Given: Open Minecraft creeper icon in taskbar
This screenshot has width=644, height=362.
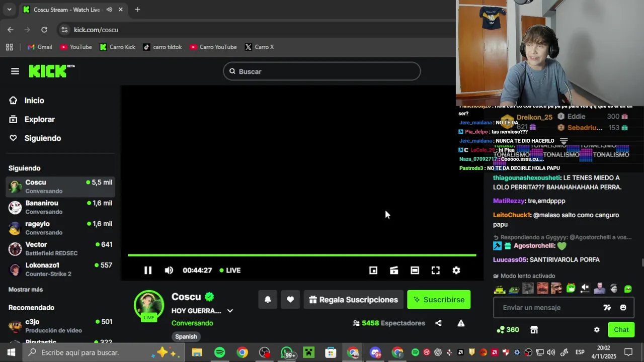Looking at the screenshot, I should (x=308, y=352).
